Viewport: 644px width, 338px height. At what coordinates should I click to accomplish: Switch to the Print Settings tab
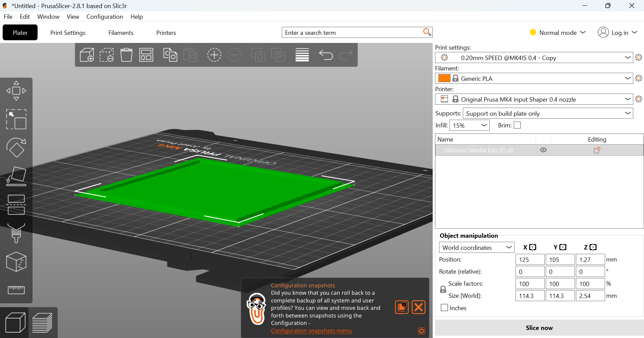pyautogui.click(x=68, y=33)
